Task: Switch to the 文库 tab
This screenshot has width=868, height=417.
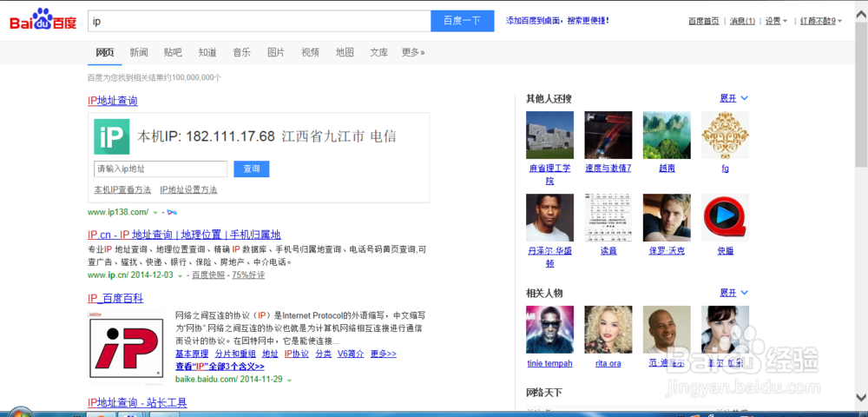Action: pos(378,53)
